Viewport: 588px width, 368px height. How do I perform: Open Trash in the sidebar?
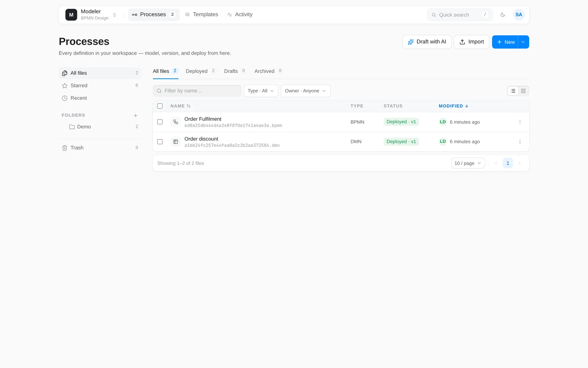(100, 148)
